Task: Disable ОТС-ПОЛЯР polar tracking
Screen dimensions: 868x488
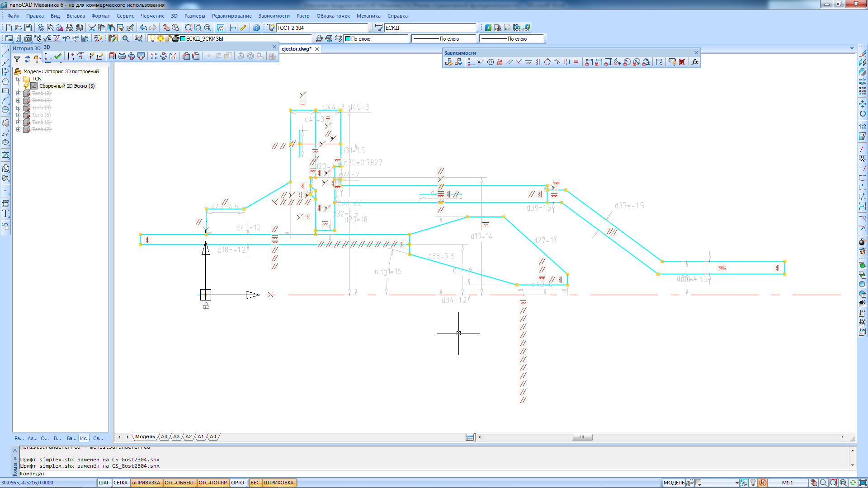Action: [x=212, y=483]
